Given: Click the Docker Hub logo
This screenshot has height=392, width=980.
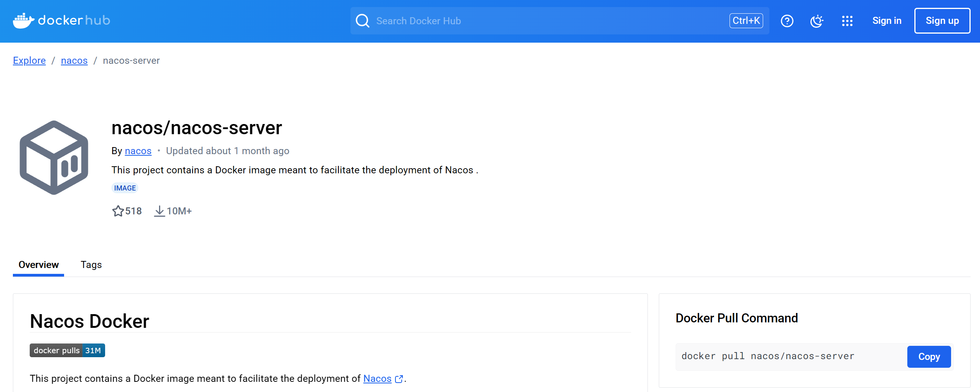Looking at the screenshot, I should 61,20.
